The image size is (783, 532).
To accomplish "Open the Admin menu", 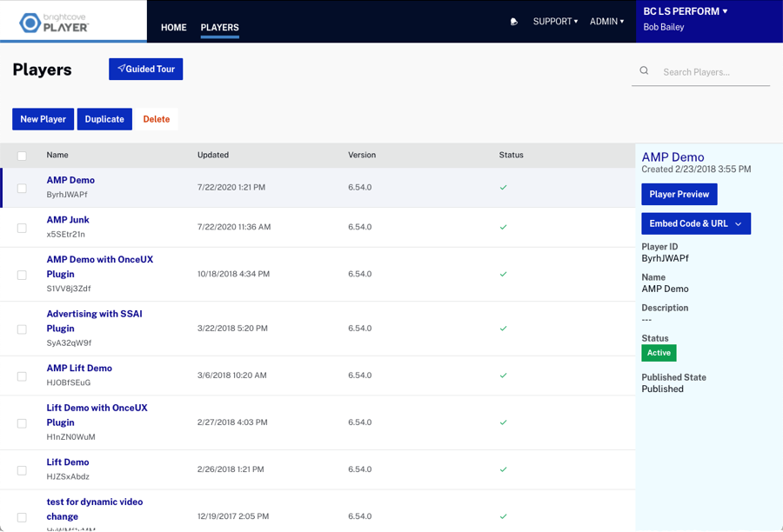I will 606,22.
